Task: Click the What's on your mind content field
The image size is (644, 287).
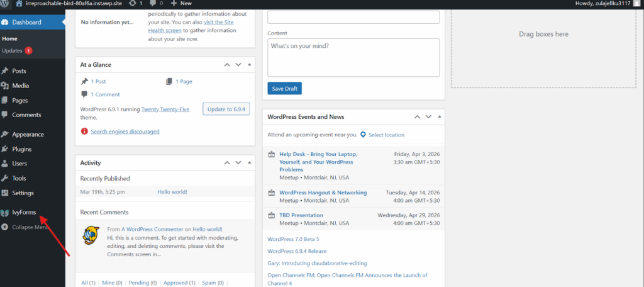Action: coord(353,57)
